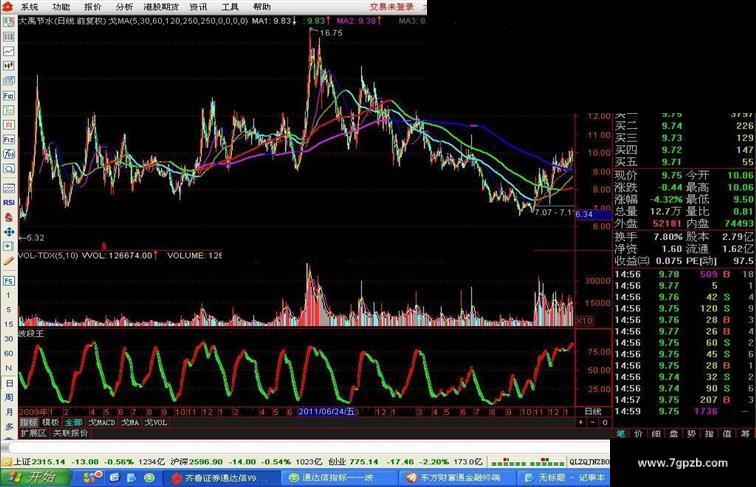The width and height of the screenshot is (756, 487).
Task: Open the 关联报价 tab
Action: (70, 433)
